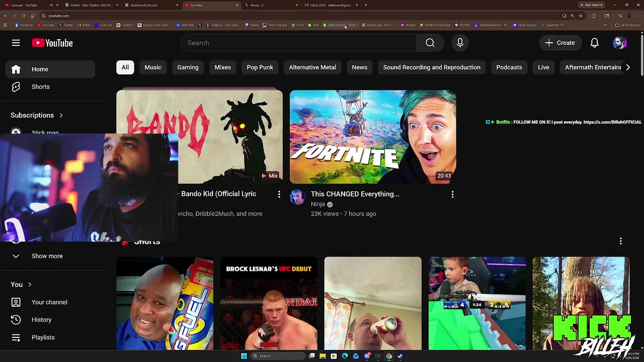
Task: Select the News filter chip
Action: [x=360, y=67]
